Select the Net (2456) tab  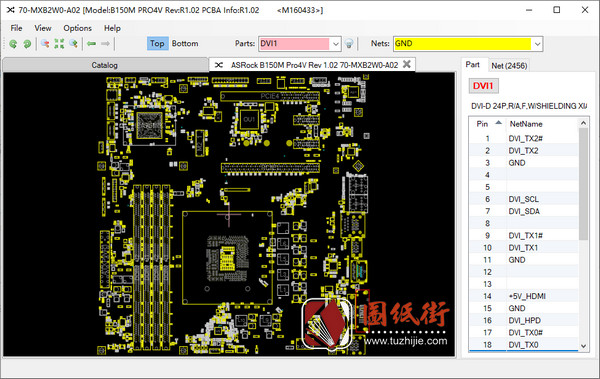(x=509, y=66)
